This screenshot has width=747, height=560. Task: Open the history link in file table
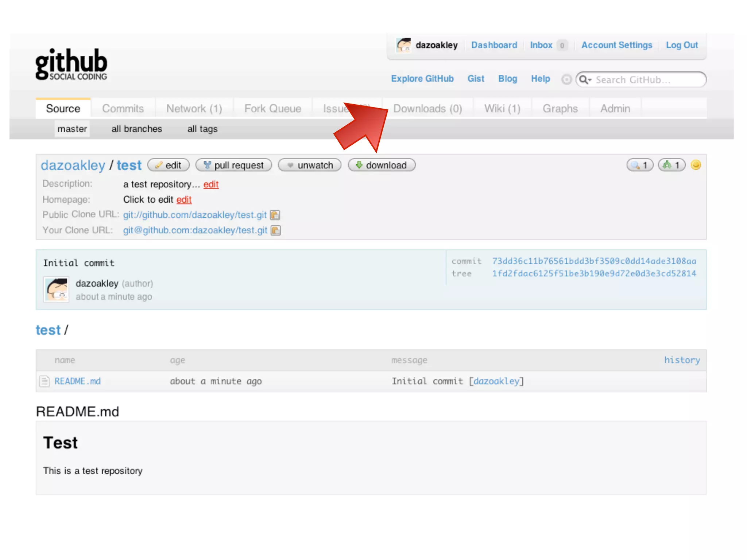point(682,360)
